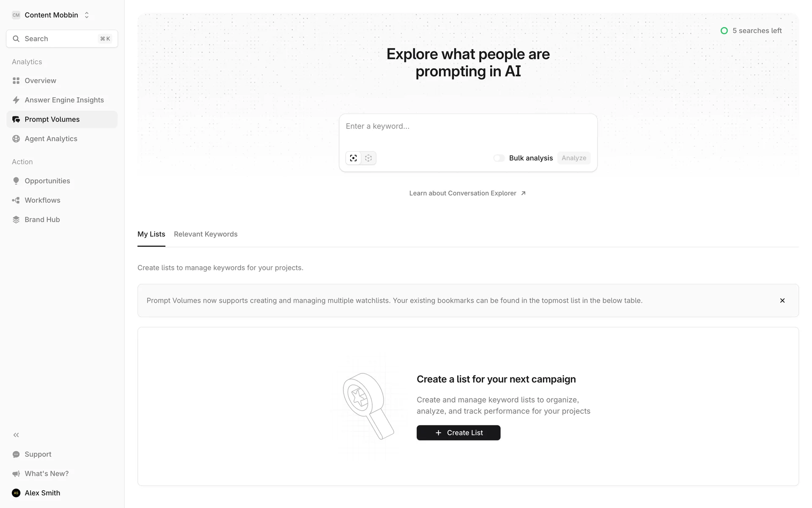Image resolution: width=812 pixels, height=508 pixels.
Task: Select the My Lists tab
Action: point(151,234)
